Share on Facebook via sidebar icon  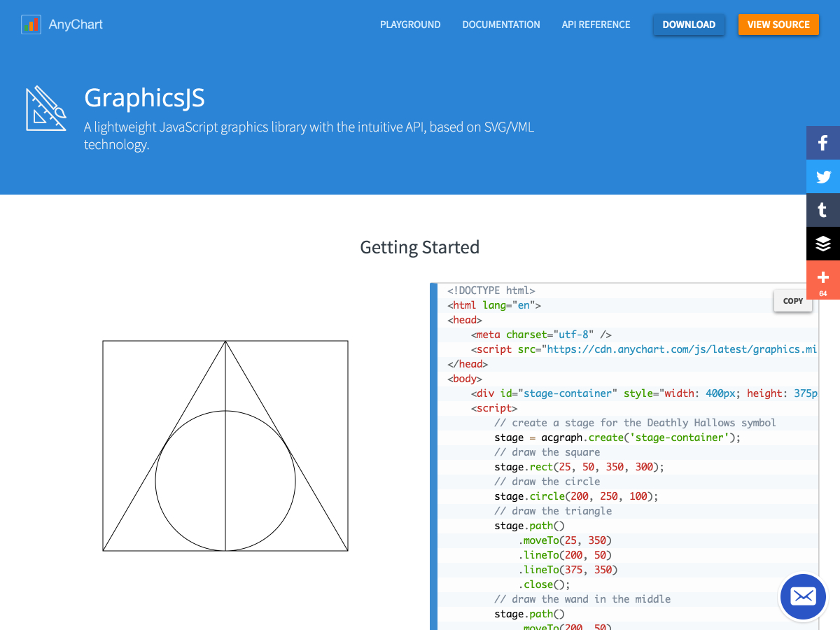(x=823, y=143)
